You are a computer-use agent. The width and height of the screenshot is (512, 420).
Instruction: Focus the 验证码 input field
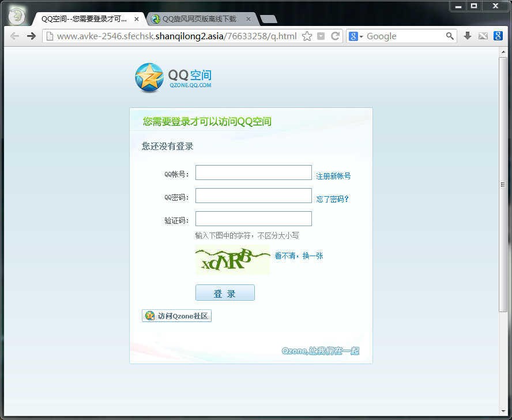coord(253,219)
